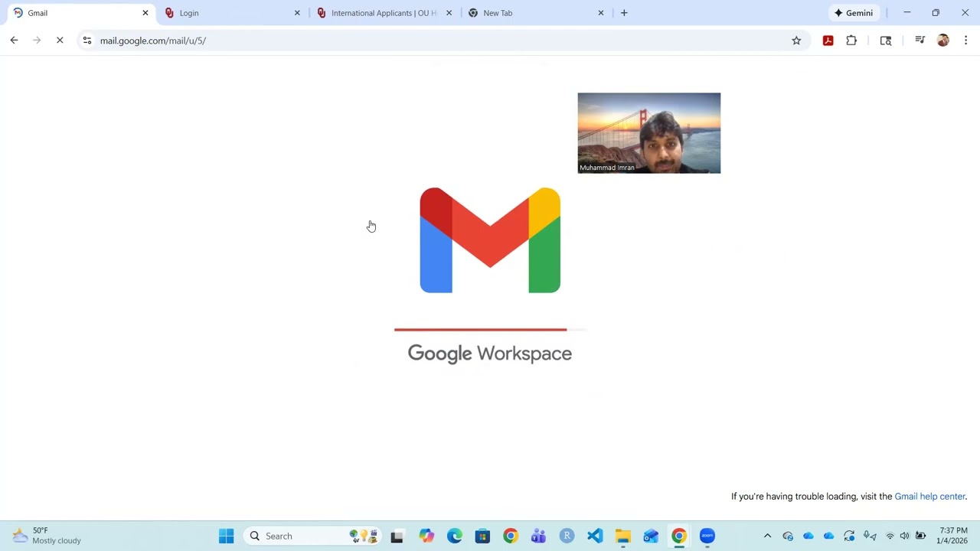Restore down the Chrome window
The image size is (980, 551).
[x=936, y=13]
